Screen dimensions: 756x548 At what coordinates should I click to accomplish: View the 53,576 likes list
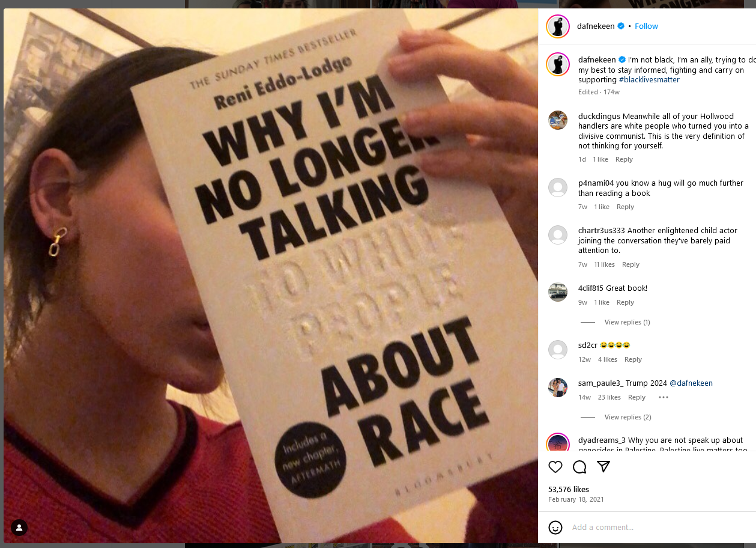(x=569, y=489)
